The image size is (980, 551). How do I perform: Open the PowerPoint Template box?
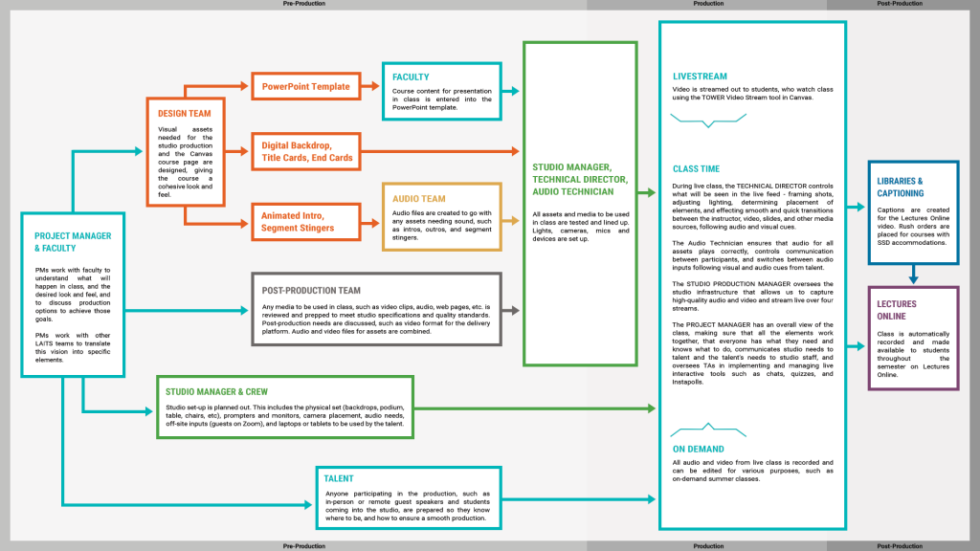click(x=305, y=87)
